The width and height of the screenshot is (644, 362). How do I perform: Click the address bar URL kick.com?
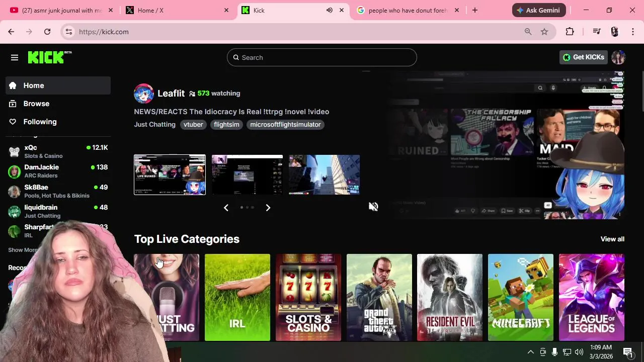point(104,32)
